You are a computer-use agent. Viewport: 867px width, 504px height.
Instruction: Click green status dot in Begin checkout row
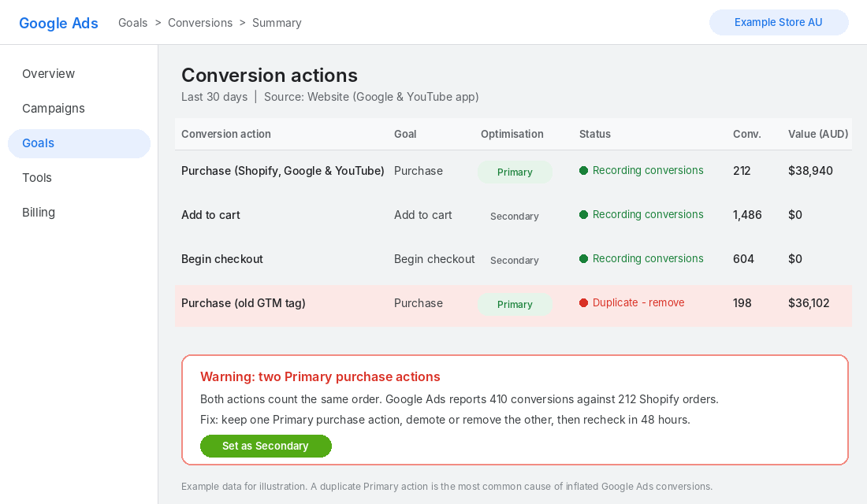(583, 258)
